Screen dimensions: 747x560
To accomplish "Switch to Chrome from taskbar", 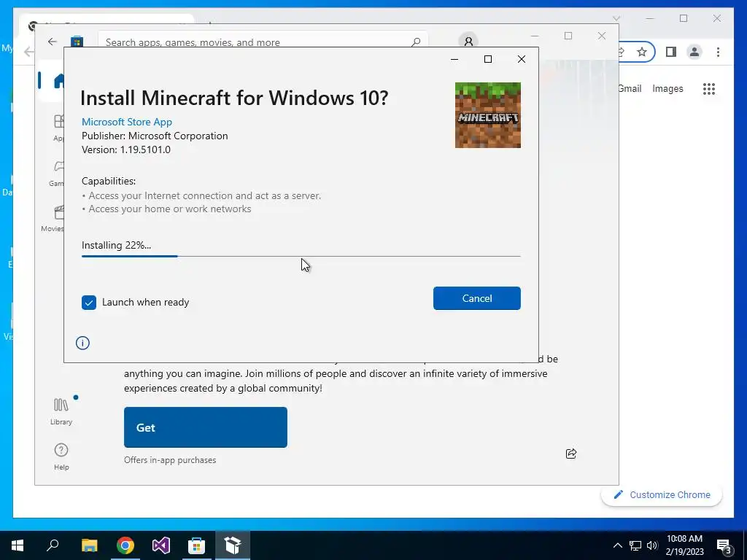I will pyautogui.click(x=125, y=545).
